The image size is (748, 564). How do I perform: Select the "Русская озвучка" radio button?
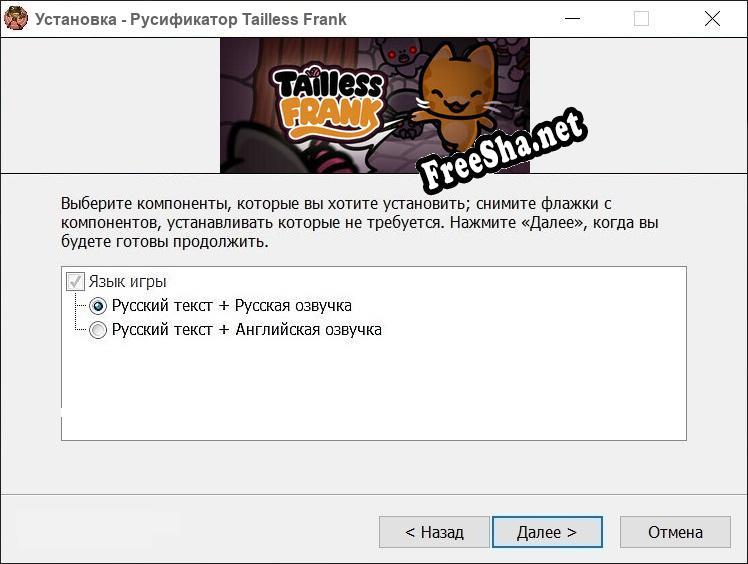pyautogui.click(x=98, y=306)
